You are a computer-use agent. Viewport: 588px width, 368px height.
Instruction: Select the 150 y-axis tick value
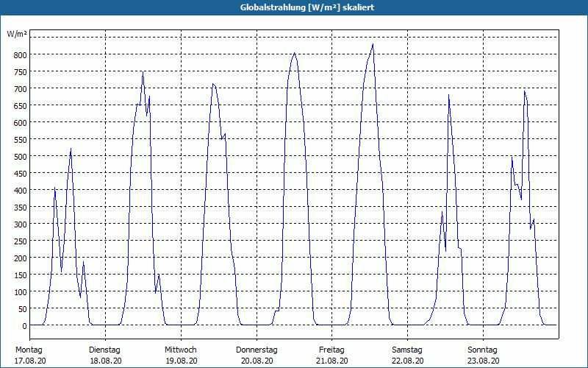tap(21, 275)
